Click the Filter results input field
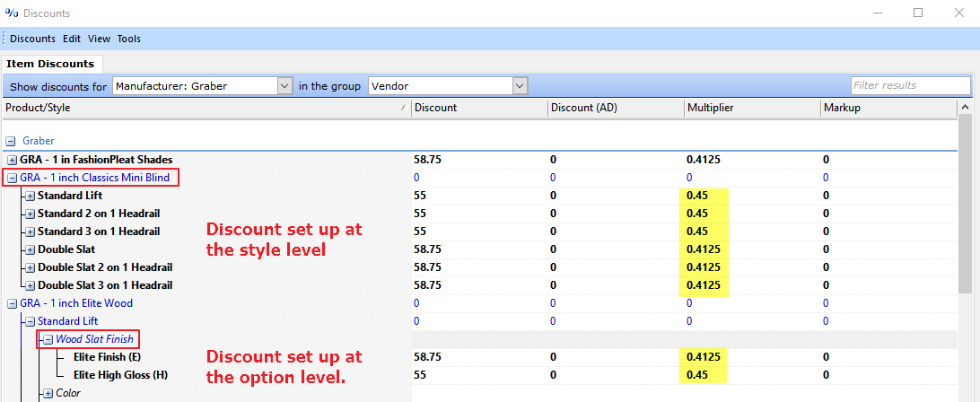980x402 pixels. [x=910, y=85]
